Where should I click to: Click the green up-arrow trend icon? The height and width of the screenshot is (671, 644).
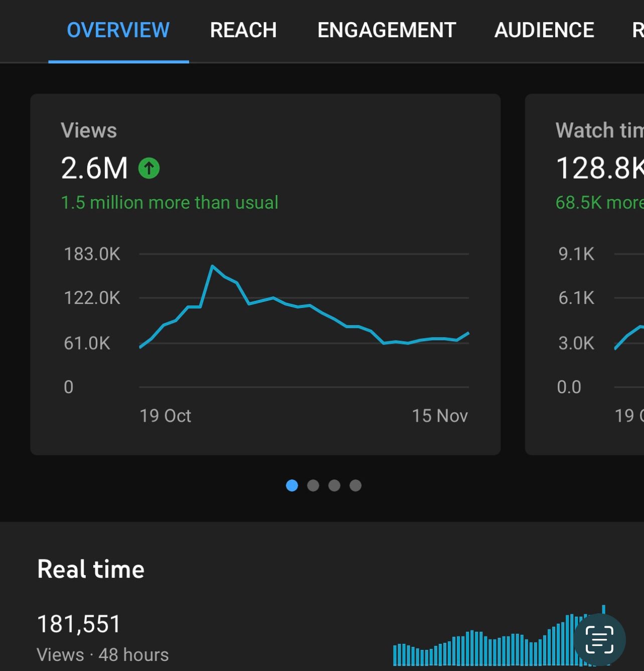point(149,168)
